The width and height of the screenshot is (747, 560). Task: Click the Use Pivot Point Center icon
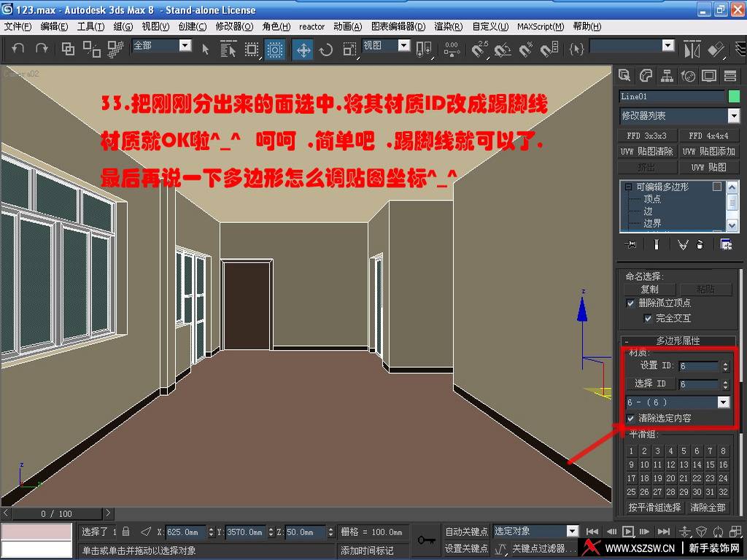(424, 49)
